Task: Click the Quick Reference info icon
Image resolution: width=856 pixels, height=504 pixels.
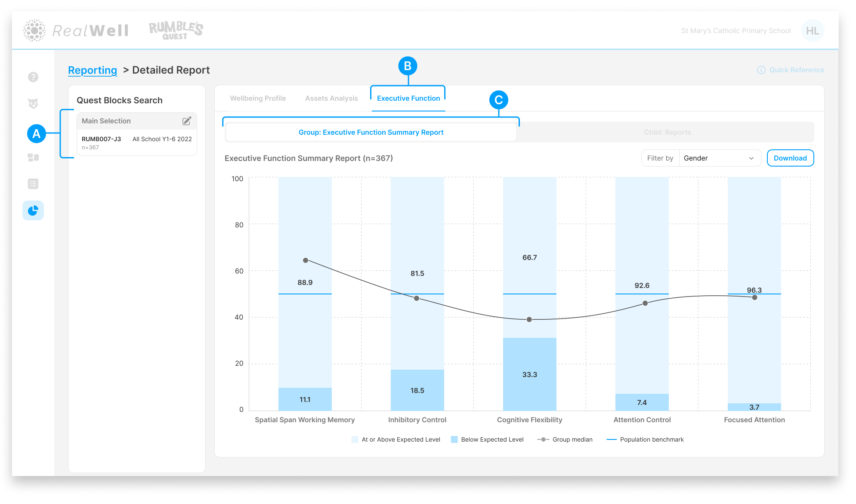Action: click(761, 70)
